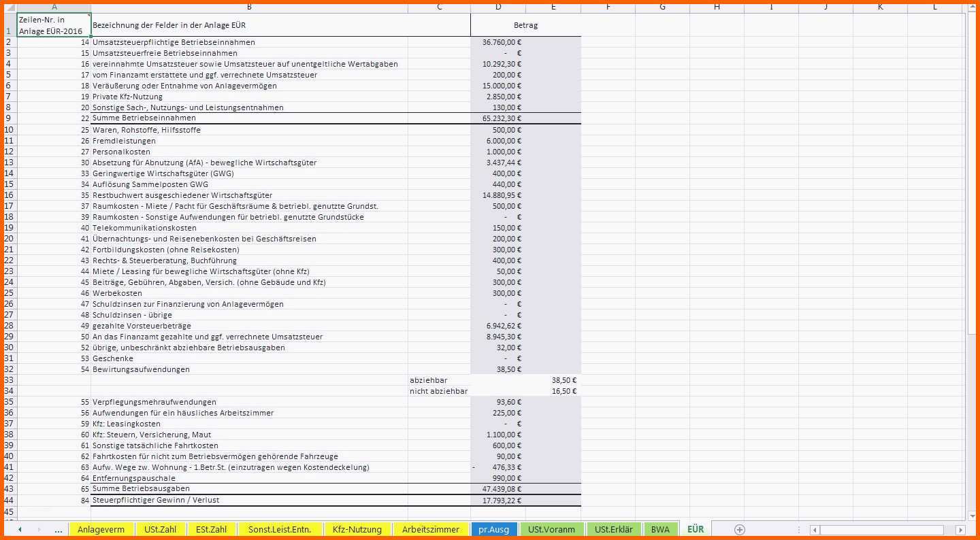The image size is (980, 540).
Task: Open the blue pr.Ausg sheet tab
Action: coord(494,529)
